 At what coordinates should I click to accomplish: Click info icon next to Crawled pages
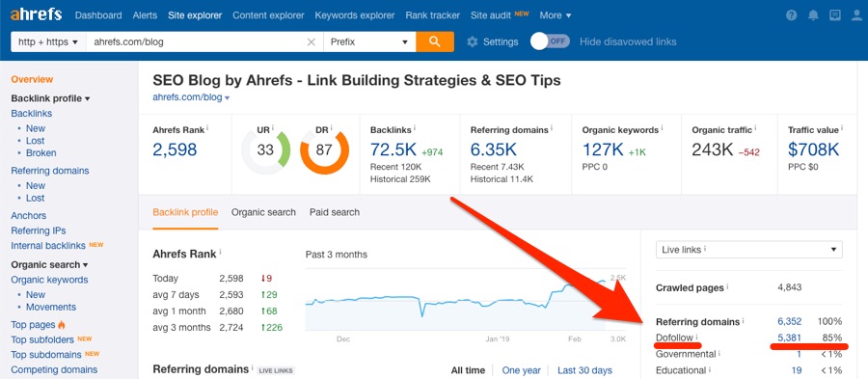727,286
